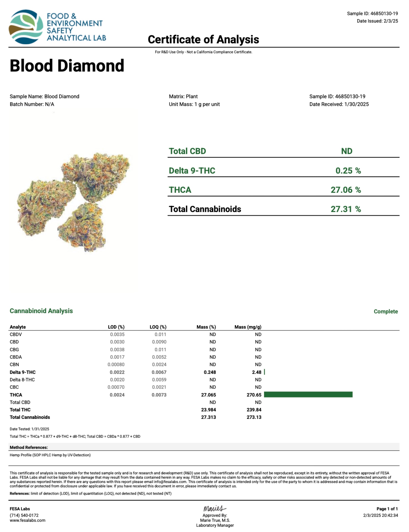The height and width of the screenshot is (532, 409).
Task: Click the long green THCA mass bar
Action: [x=308, y=394]
